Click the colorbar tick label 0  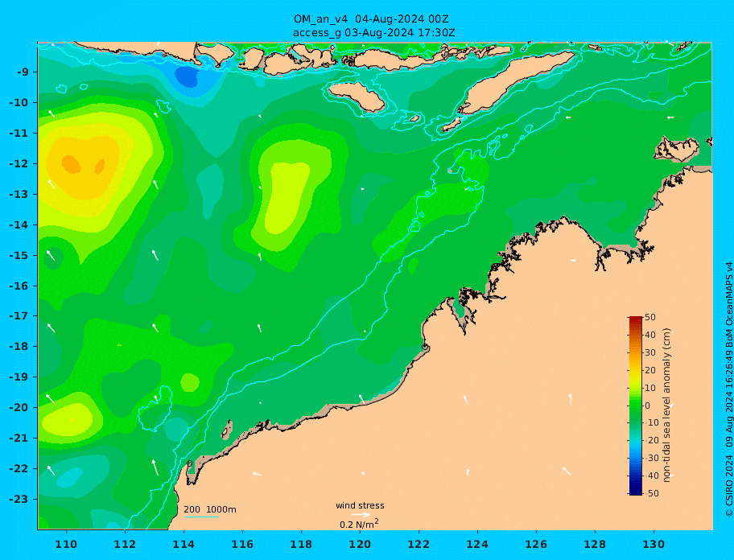click(647, 406)
